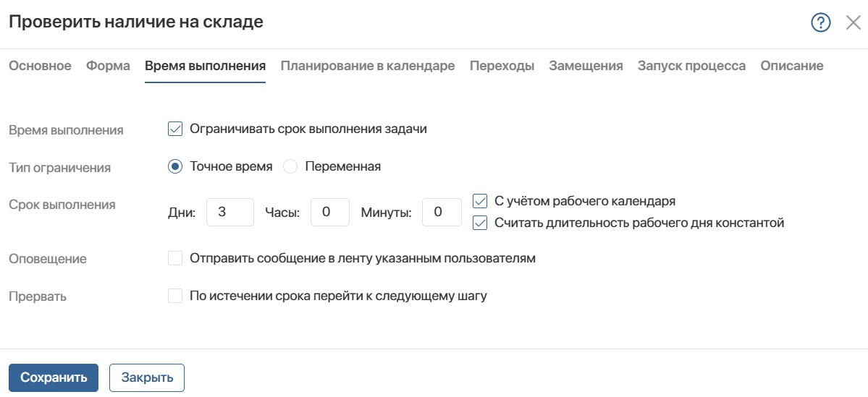This screenshot has width=868, height=397.
Task: Focus the Часы input field
Action: tap(330, 213)
